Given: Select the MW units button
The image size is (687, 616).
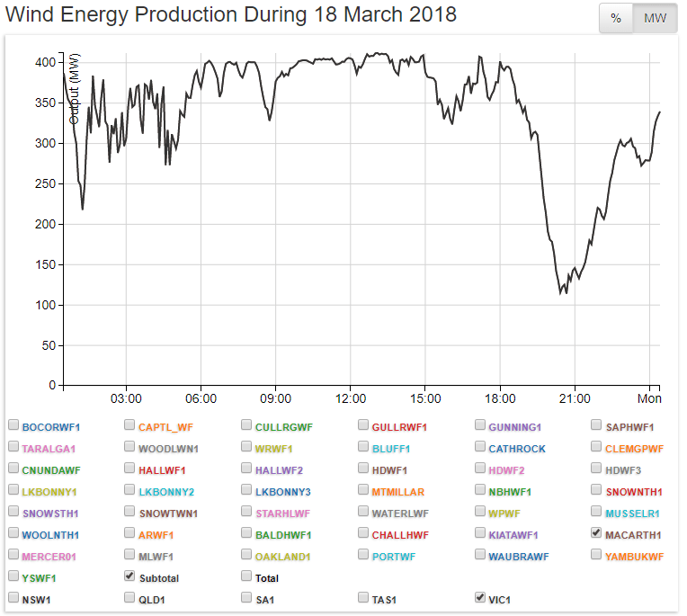Looking at the screenshot, I should (x=655, y=19).
